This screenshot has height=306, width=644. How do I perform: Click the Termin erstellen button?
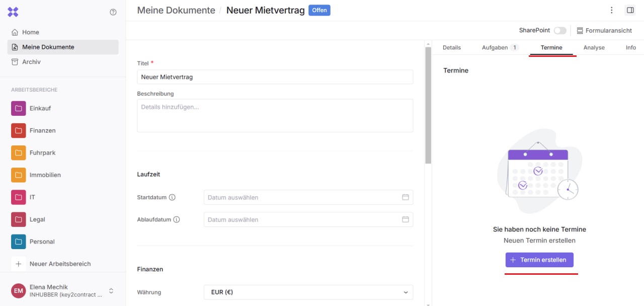click(x=539, y=260)
